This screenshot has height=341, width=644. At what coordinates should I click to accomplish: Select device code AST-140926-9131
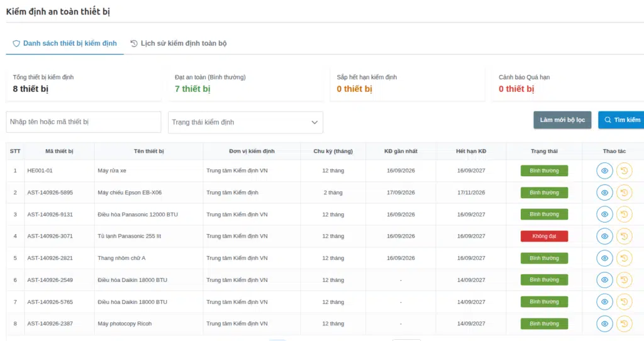50,215
